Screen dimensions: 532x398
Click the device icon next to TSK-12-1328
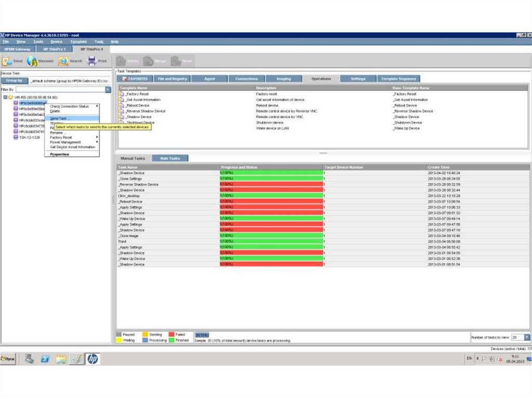click(x=16, y=138)
